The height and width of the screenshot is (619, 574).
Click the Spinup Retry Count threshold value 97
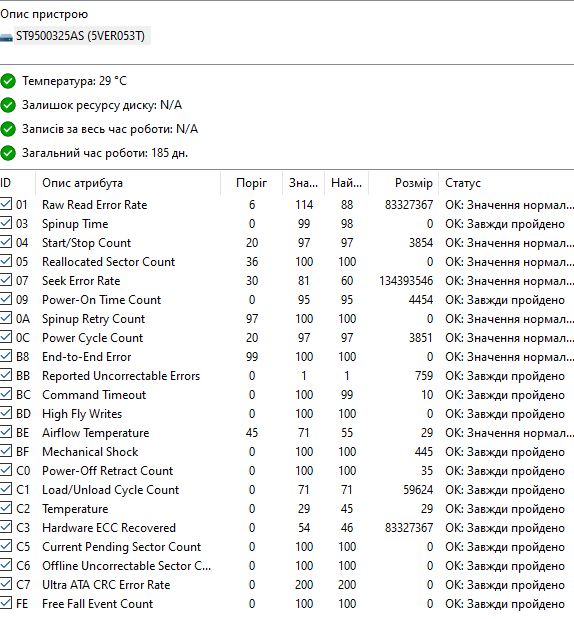(x=251, y=319)
